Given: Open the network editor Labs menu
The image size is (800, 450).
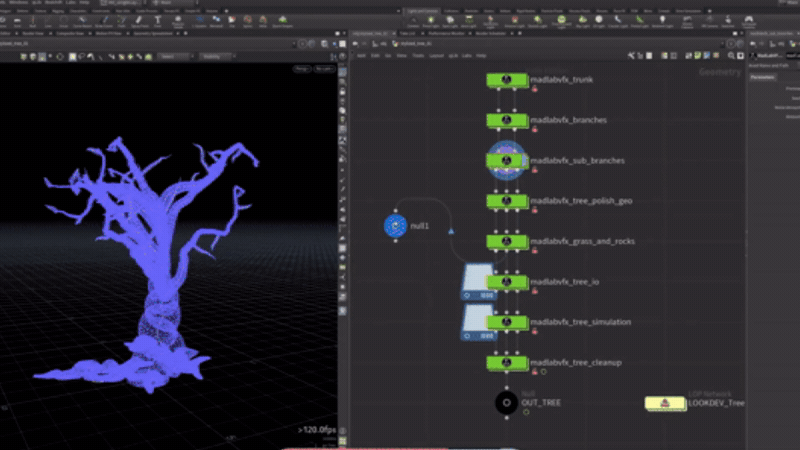Looking at the screenshot, I should pos(467,56).
